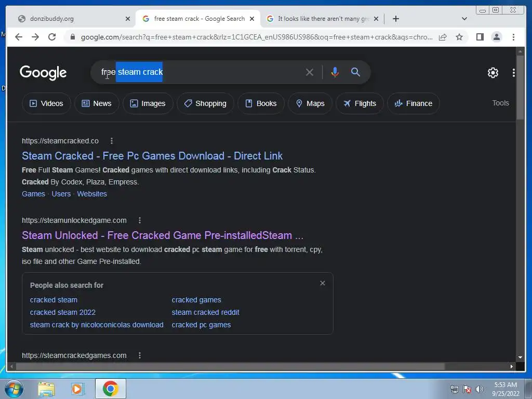View site info via lock icon

72,37
